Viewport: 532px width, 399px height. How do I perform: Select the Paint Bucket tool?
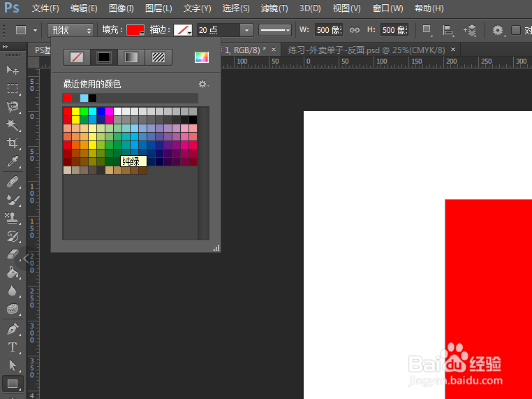tap(13, 273)
